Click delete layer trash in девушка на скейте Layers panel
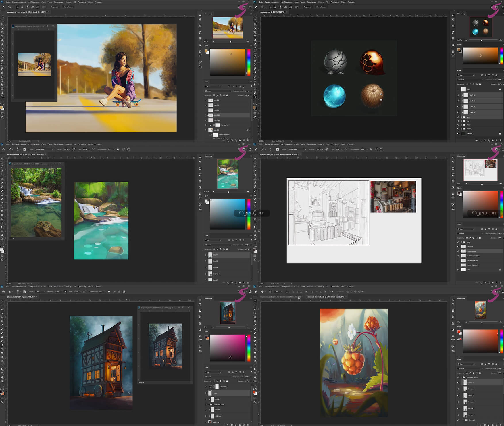Viewport: 504px width, 426px height. pyautogui.click(x=248, y=141)
